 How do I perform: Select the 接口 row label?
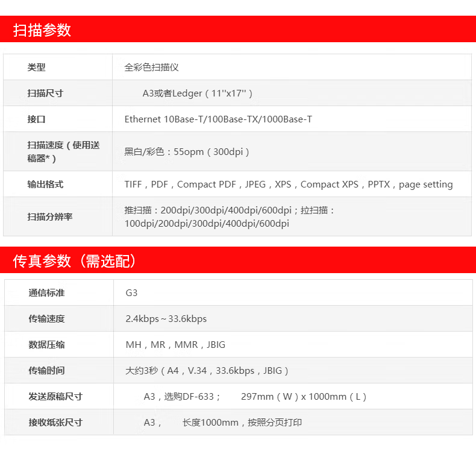pos(36,119)
